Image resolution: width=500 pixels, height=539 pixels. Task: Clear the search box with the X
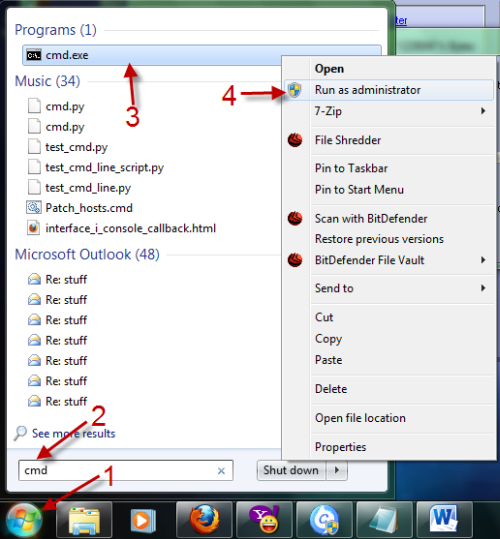(x=221, y=471)
